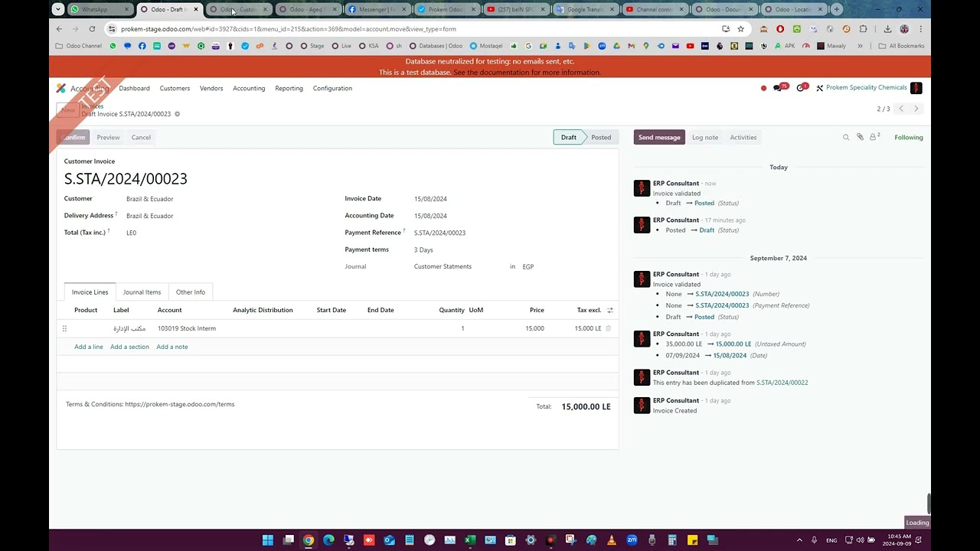Switch to Journal Items tab
The image size is (980, 551).
tap(142, 292)
